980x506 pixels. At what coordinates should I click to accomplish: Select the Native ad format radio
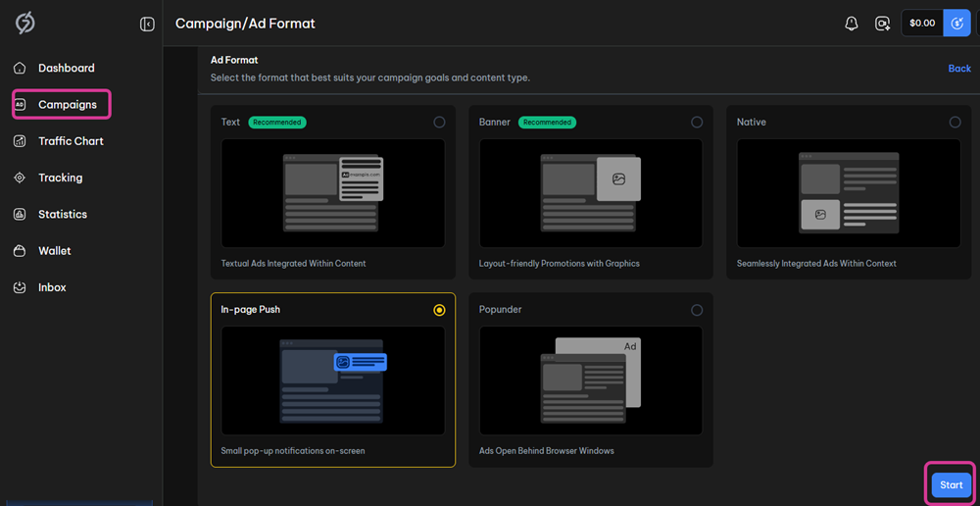click(x=955, y=122)
